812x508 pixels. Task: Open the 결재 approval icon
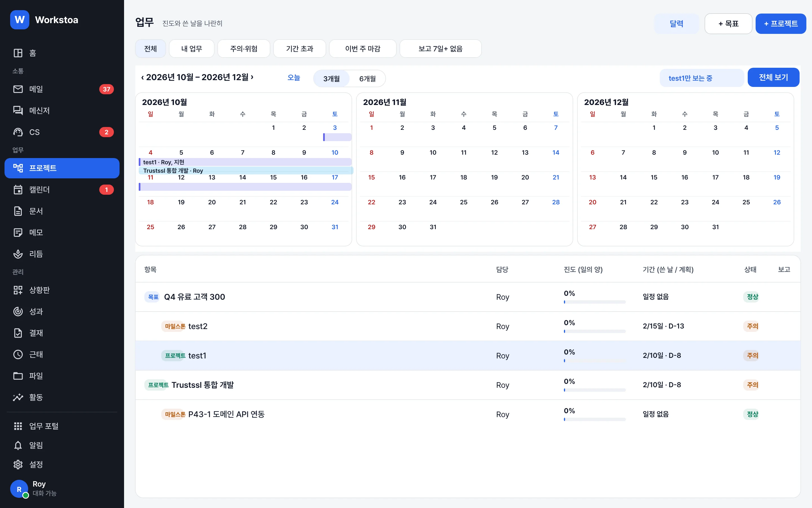(x=18, y=333)
